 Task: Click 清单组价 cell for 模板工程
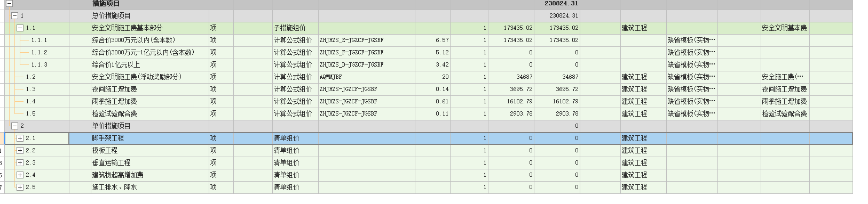(295, 151)
